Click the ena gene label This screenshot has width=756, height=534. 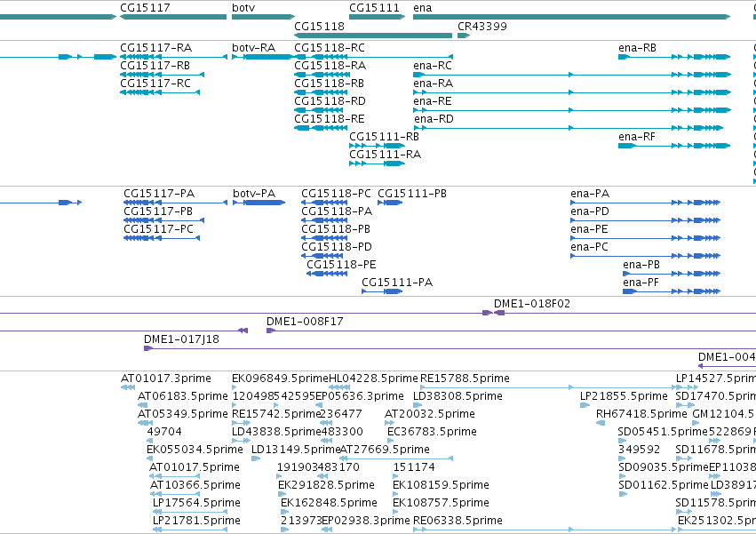click(423, 8)
